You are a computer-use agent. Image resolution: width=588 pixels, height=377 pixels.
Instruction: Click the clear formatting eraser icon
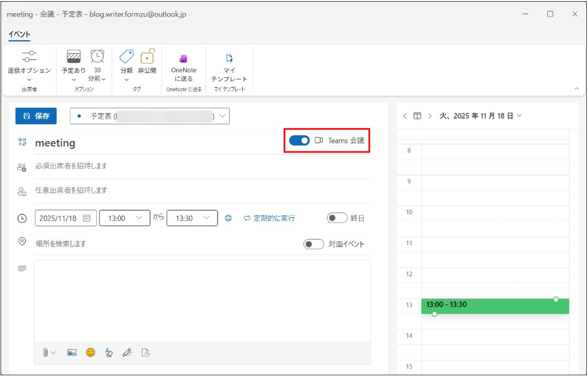pos(109,353)
